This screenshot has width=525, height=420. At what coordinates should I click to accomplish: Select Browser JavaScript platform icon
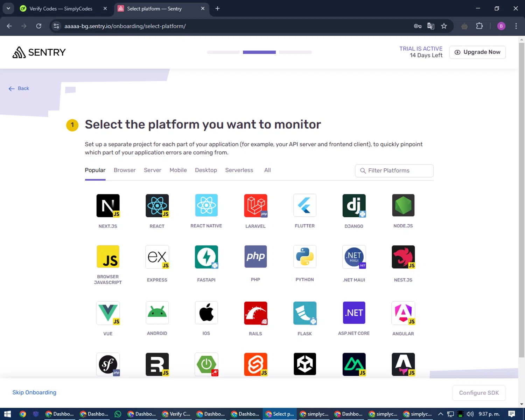point(108,257)
